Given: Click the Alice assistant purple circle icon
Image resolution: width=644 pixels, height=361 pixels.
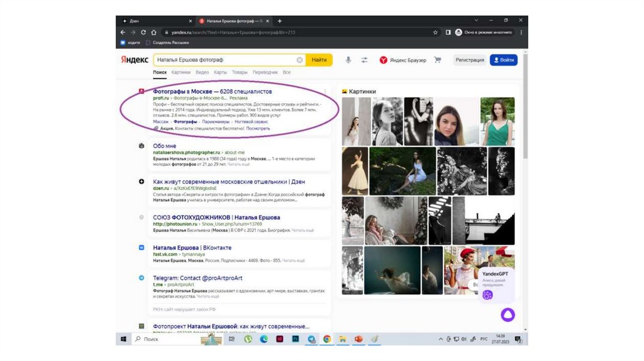Looking at the screenshot, I should pos(507,314).
